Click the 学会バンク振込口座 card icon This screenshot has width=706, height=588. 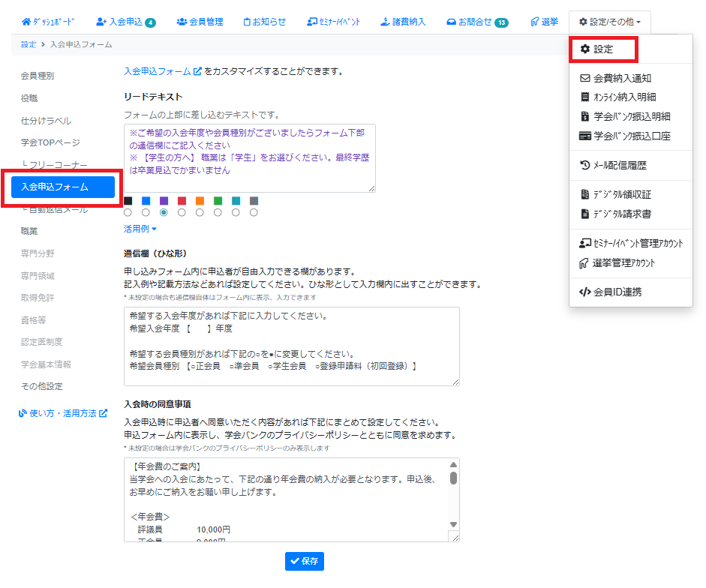[x=585, y=136]
